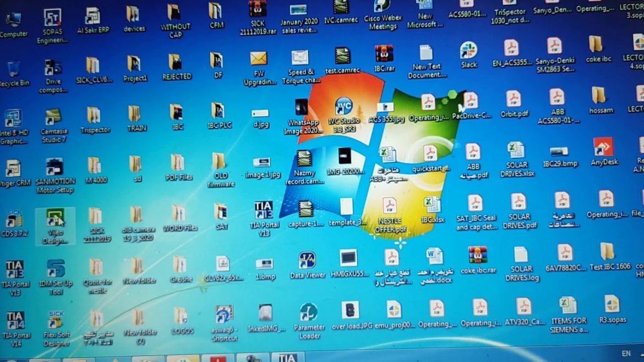This screenshot has width=644, height=362.
Task: Open the Flexi Soft Designer shortcut
Action: tap(56, 322)
